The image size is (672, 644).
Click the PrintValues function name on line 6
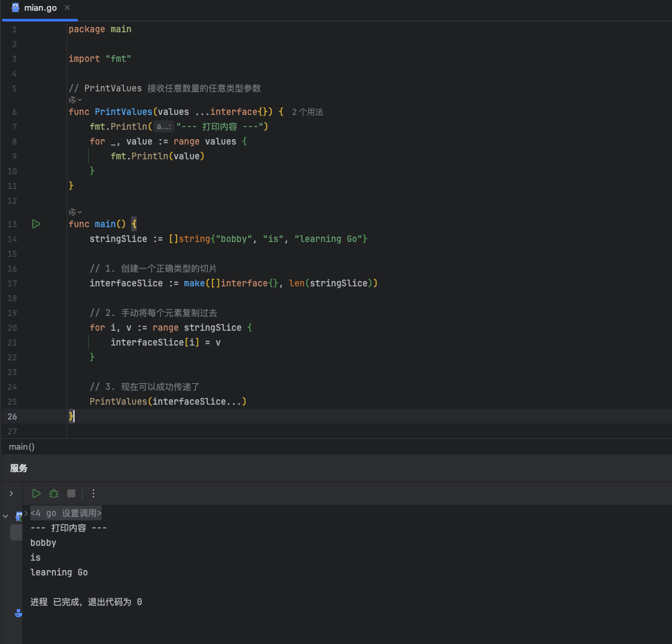[x=123, y=112]
